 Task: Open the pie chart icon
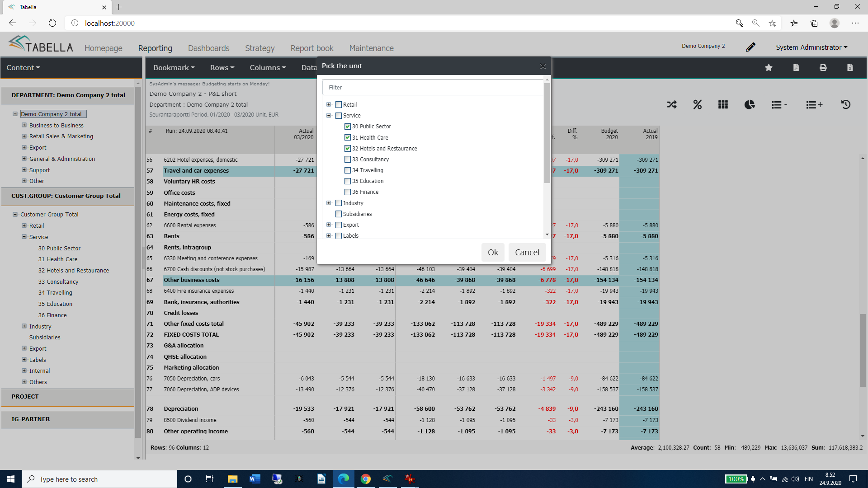pos(750,105)
